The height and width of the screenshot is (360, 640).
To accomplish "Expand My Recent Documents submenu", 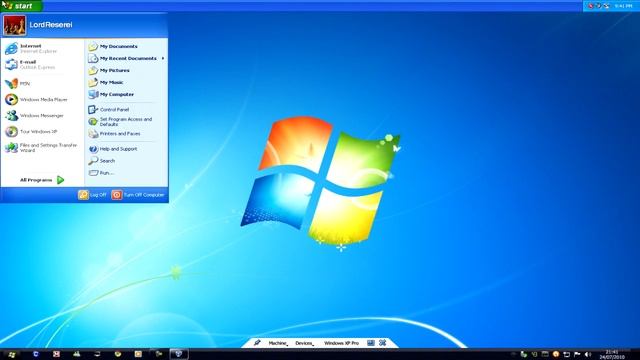I will 126,58.
